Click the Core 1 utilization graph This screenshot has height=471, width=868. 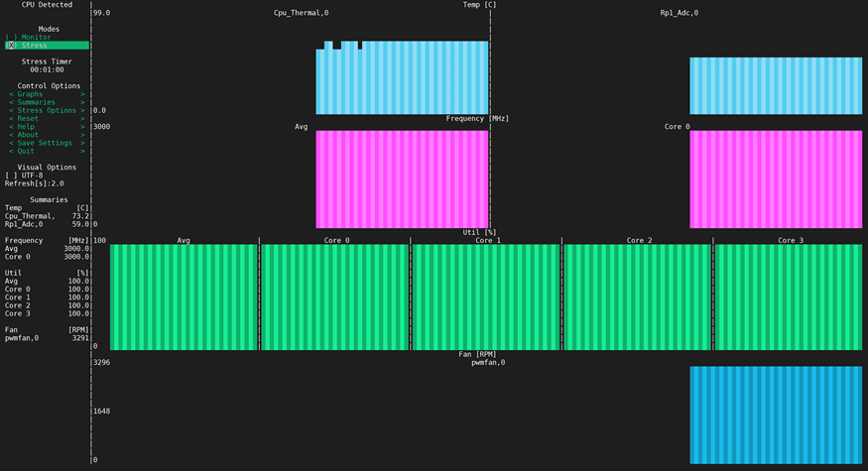486,297
